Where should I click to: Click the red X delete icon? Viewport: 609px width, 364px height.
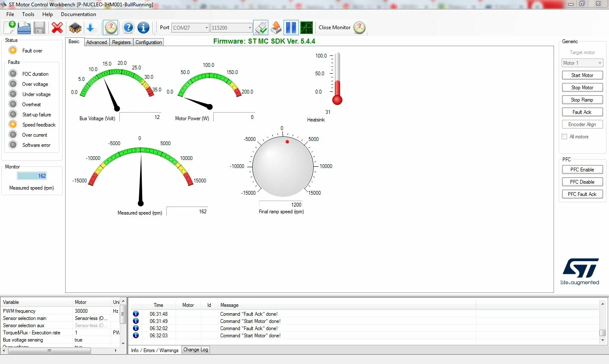57,28
